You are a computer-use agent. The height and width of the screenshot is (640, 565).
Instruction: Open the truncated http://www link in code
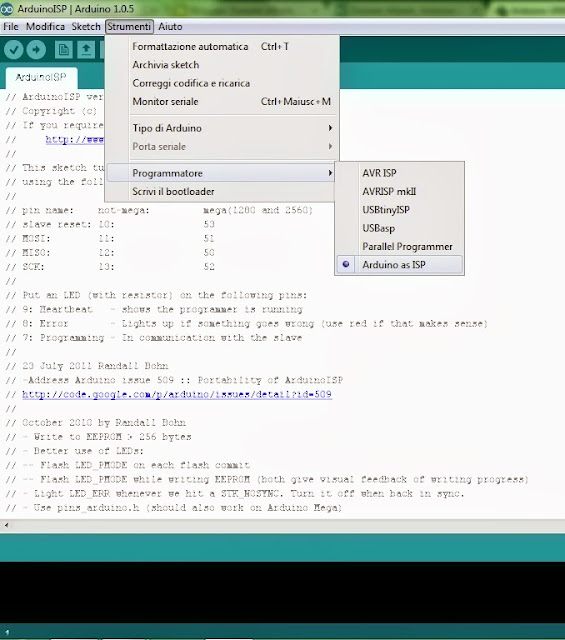(75, 139)
